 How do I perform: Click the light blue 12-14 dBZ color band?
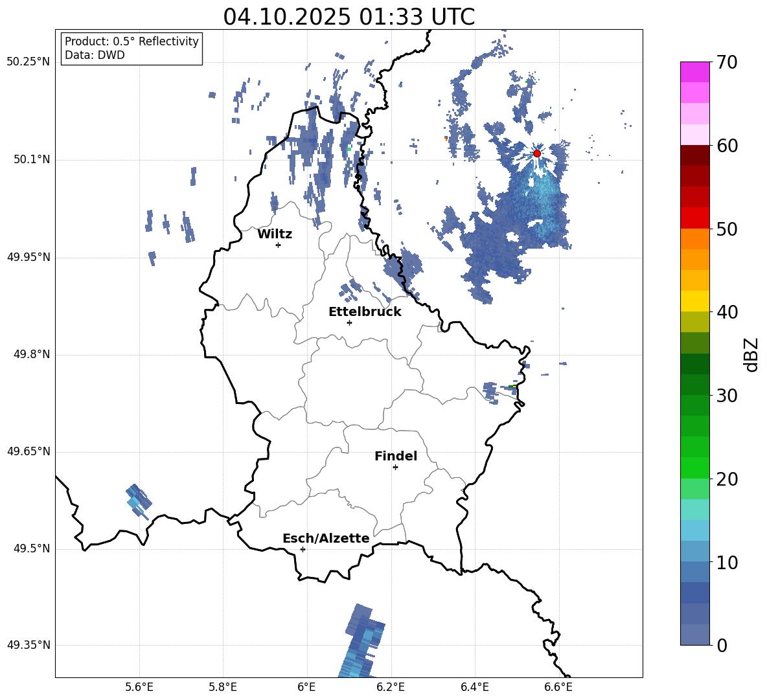695,530
